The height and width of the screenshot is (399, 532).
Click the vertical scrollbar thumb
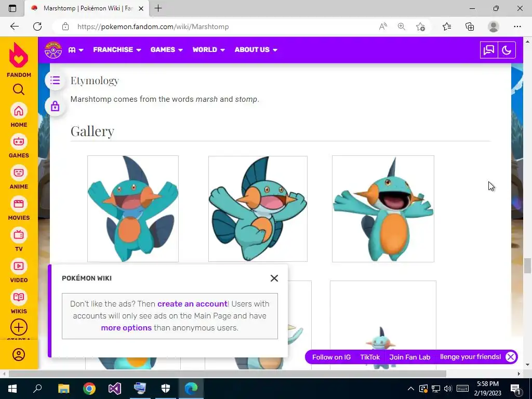pos(527,265)
